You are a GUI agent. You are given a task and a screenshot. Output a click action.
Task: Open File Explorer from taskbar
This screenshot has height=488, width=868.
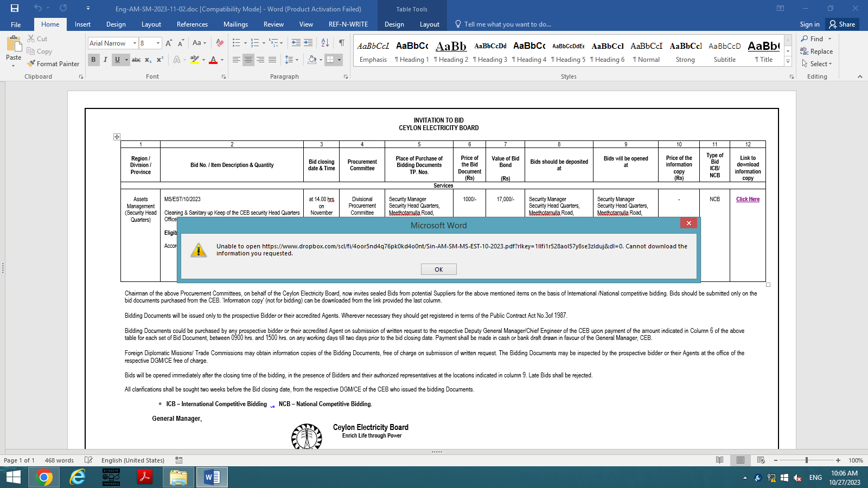pyautogui.click(x=178, y=477)
